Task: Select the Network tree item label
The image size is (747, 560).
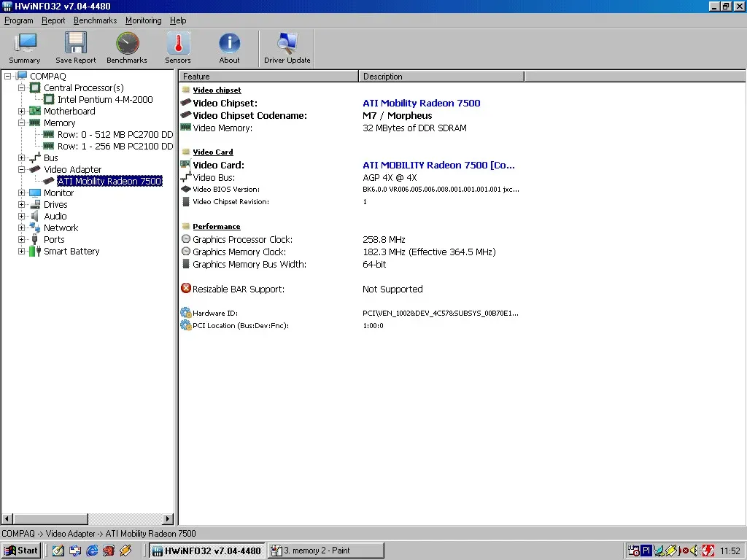Action: (61, 227)
